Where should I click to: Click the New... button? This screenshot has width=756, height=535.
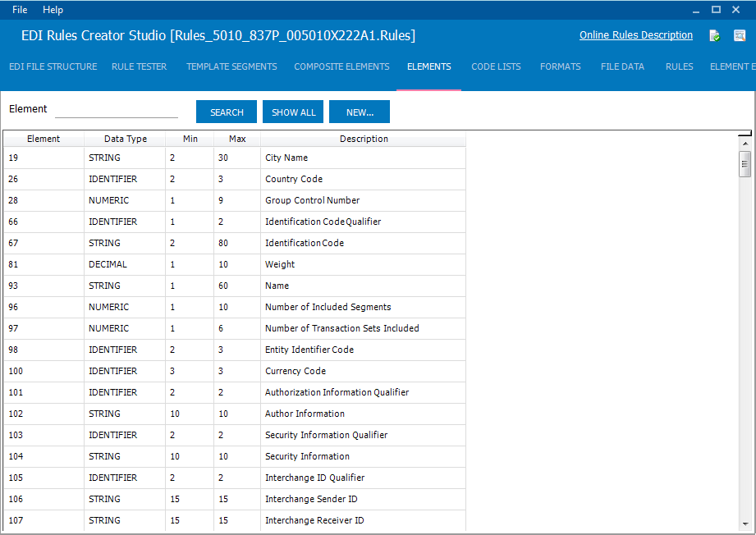360,112
